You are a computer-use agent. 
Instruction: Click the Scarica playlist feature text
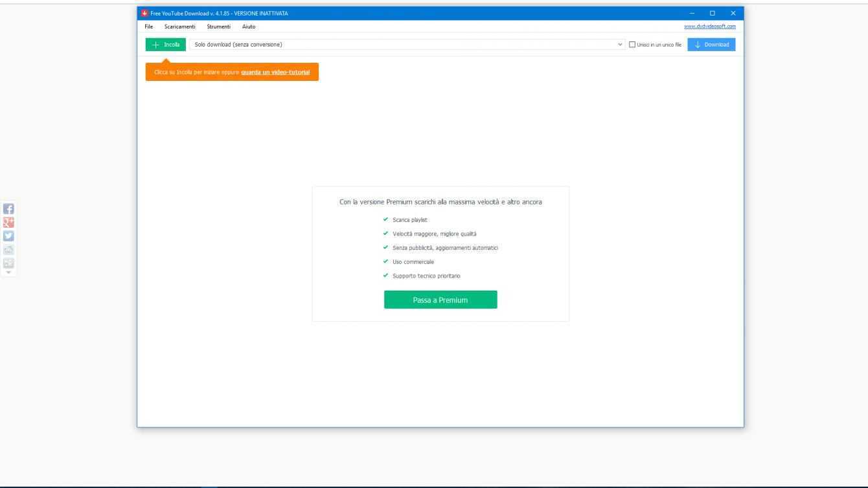tap(409, 220)
